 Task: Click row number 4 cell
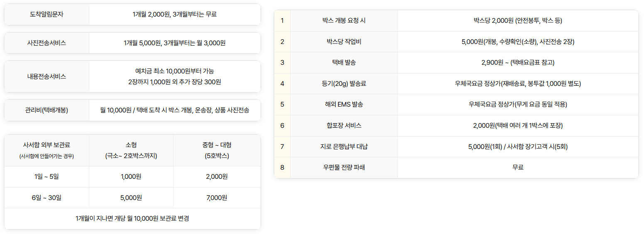coord(282,83)
